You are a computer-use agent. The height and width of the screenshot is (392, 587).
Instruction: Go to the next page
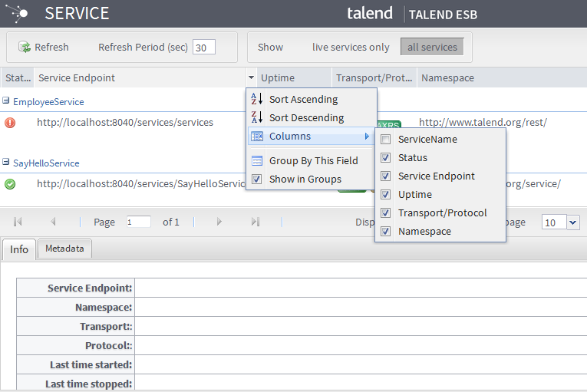click(219, 222)
